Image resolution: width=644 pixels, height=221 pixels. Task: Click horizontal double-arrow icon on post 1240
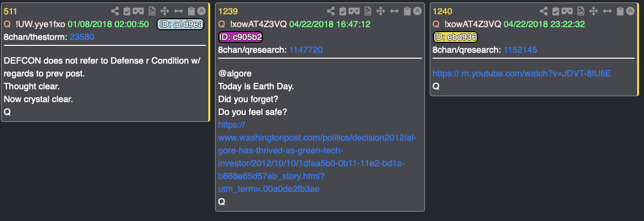point(608,11)
